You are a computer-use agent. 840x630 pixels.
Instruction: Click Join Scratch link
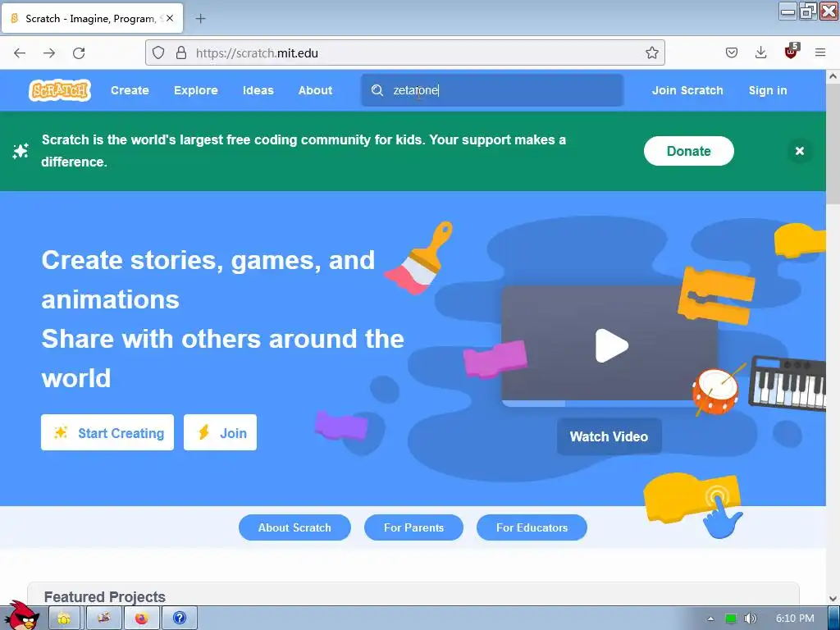pyautogui.click(x=687, y=90)
